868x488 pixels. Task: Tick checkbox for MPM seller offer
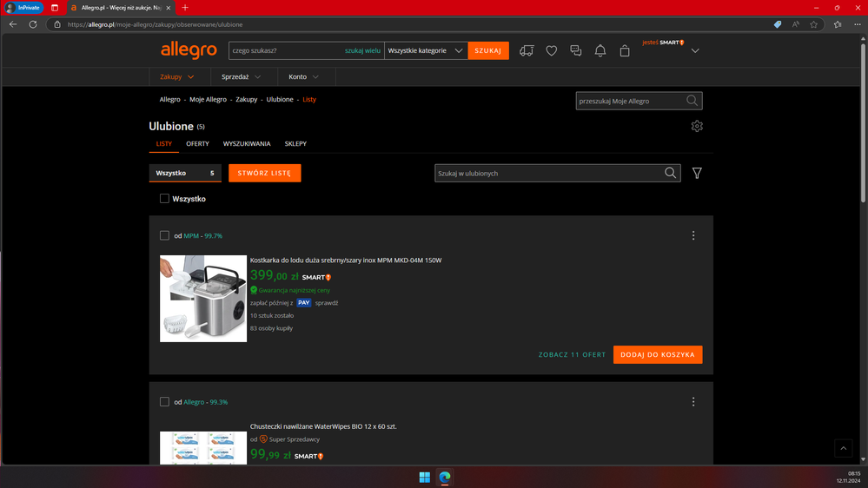[164, 235]
